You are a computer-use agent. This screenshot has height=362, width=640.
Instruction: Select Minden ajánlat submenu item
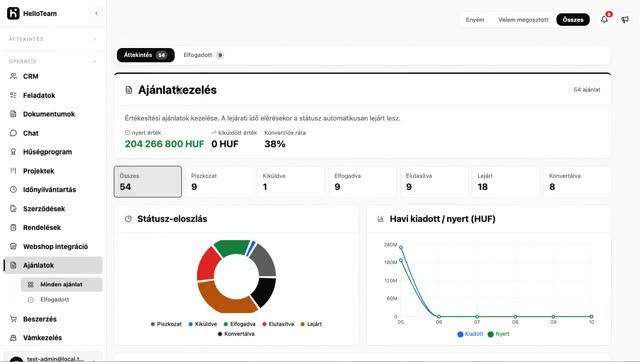pyautogui.click(x=62, y=284)
